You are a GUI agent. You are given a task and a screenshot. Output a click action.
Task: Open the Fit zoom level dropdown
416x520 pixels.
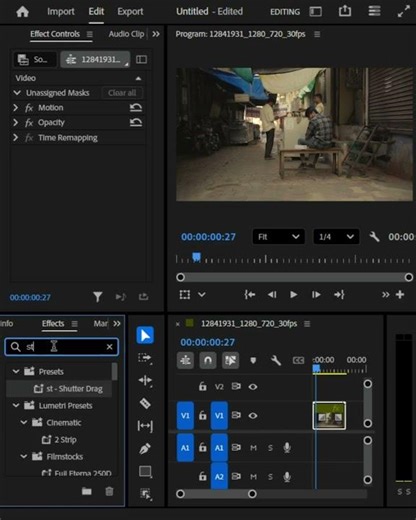(278, 237)
